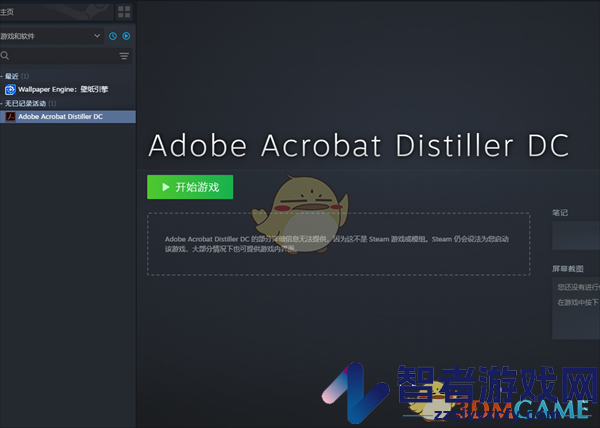Click the Wallpaper Engine app icon
The image size is (600, 428).
coord(10,90)
